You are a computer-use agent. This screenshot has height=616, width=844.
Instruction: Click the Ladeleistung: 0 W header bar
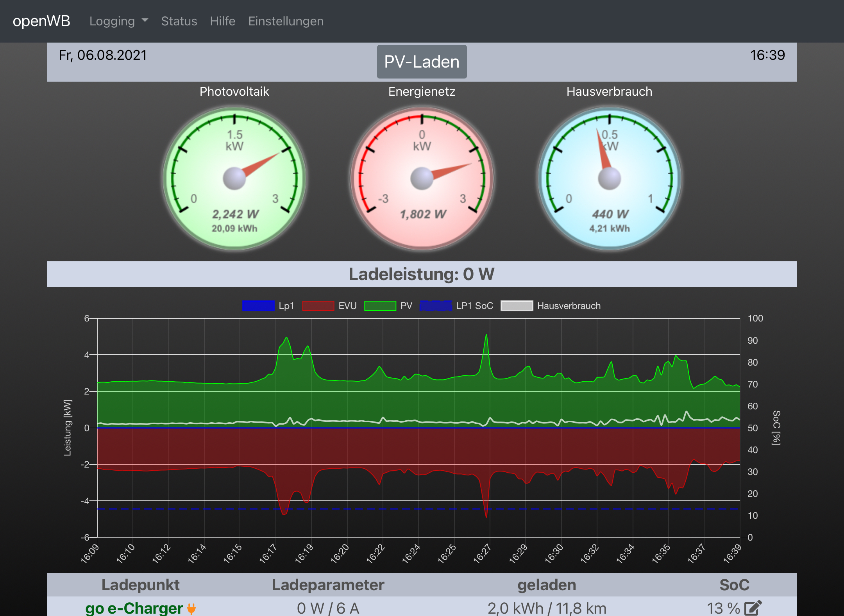tap(422, 274)
